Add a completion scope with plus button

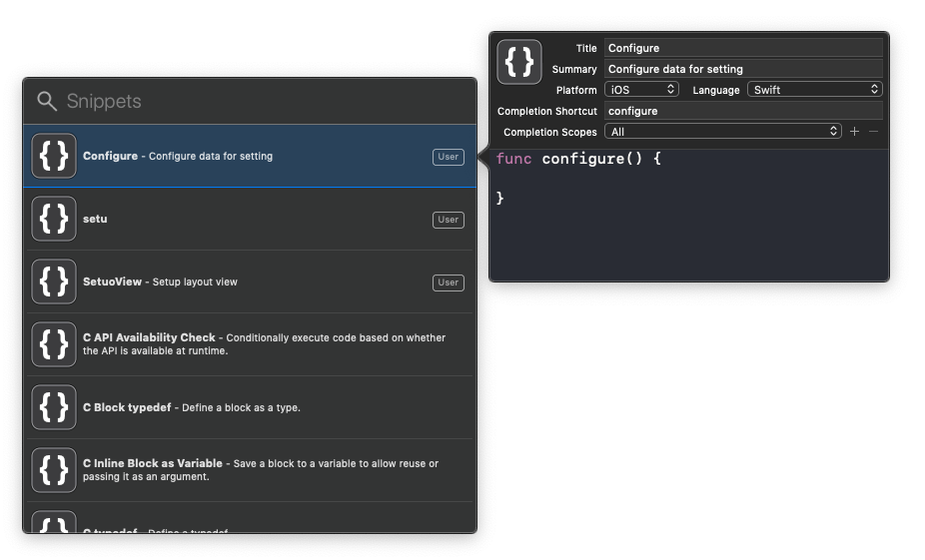(854, 132)
